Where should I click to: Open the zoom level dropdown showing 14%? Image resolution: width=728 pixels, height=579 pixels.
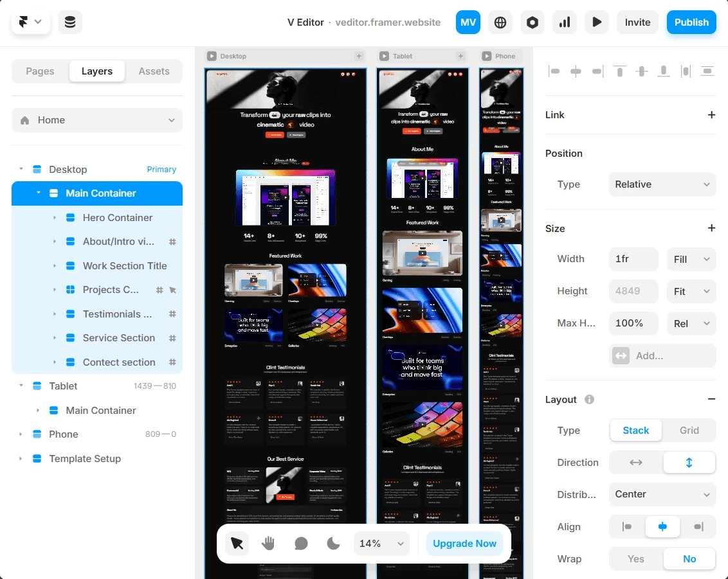click(x=381, y=543)
